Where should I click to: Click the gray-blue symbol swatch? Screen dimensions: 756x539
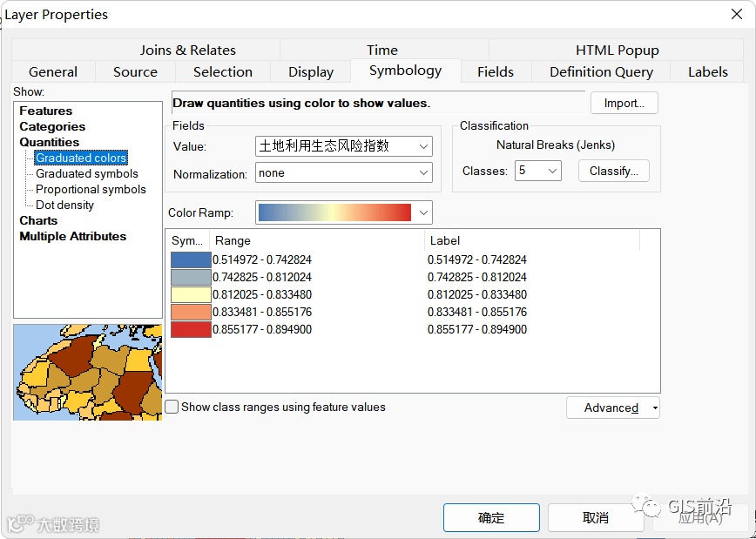pyautogui.click(x=191, y=277)
